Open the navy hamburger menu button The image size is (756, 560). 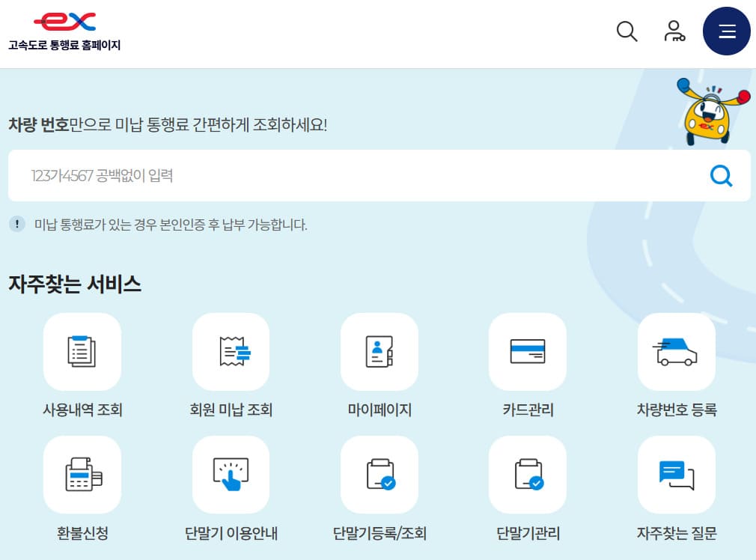(726, 31)
